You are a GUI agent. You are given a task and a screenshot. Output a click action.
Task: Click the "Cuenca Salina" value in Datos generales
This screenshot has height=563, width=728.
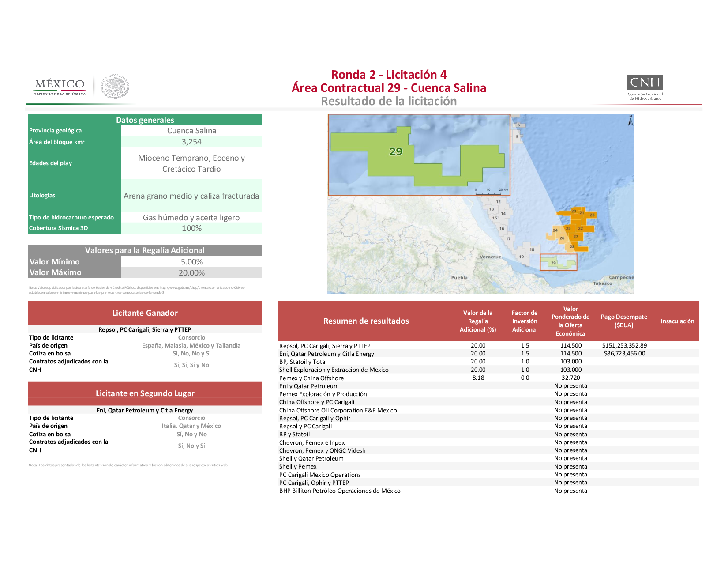tap(191, 131)
